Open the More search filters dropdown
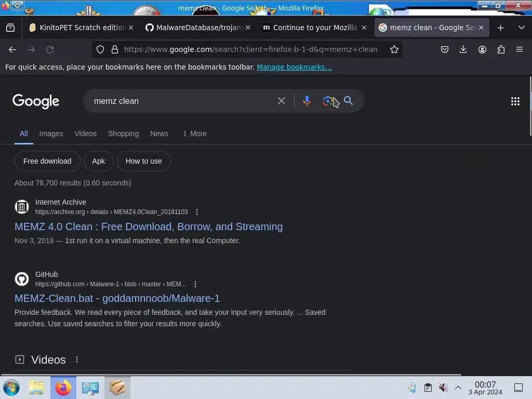 [x=194, y=134]
